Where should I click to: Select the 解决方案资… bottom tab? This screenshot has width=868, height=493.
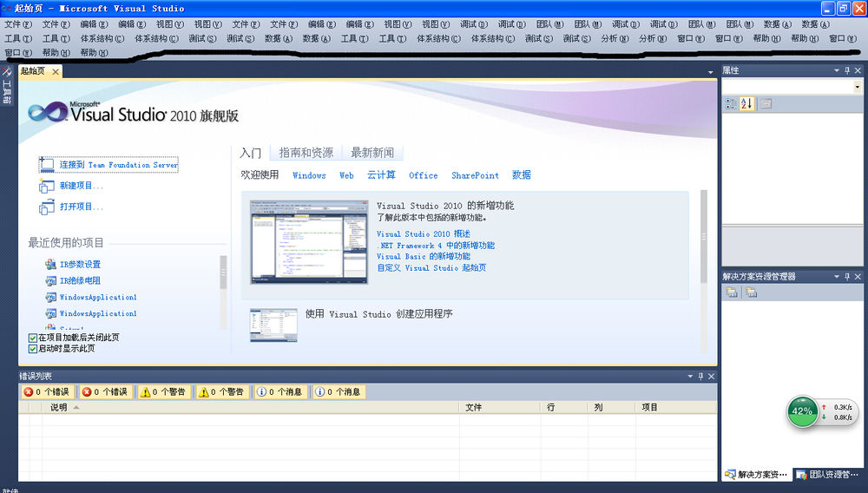pyautogui.click(x=756, y=475)
